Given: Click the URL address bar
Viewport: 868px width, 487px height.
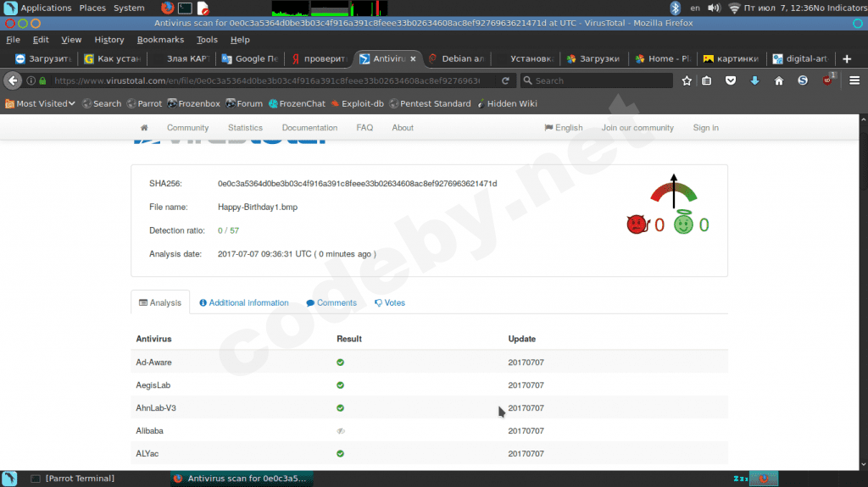Looking at the screenshot, I should [267, 80].
